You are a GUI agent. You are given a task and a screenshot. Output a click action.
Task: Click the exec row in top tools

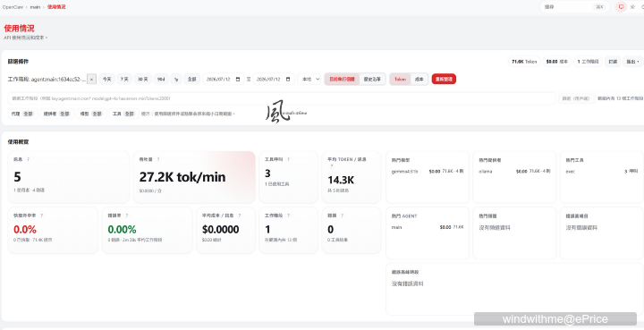602,171
